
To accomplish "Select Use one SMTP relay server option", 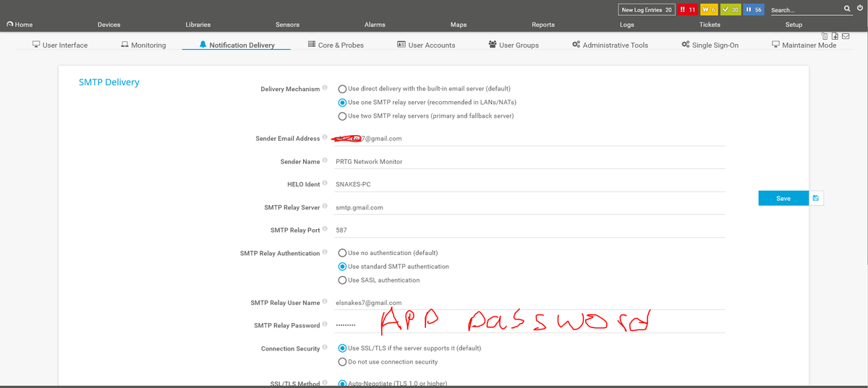I will tap(343, 102).
